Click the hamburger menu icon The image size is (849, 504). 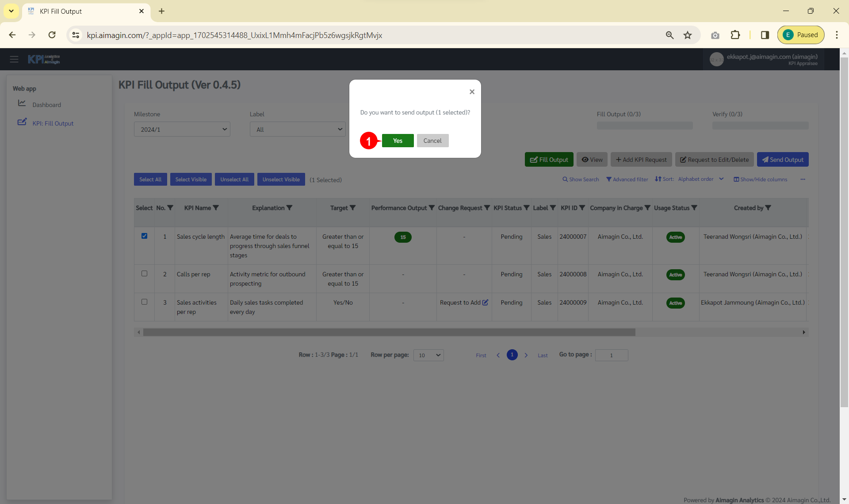tap(14, 59)
